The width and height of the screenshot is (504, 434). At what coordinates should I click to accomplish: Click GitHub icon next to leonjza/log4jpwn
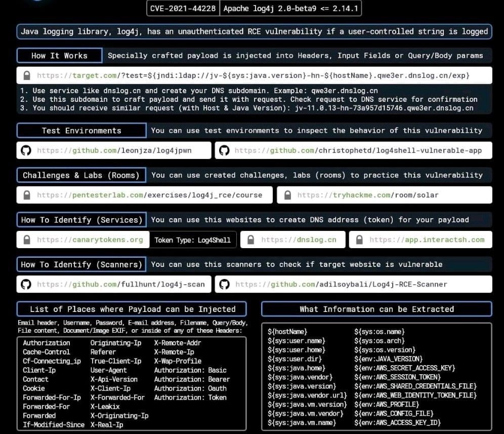26,150
